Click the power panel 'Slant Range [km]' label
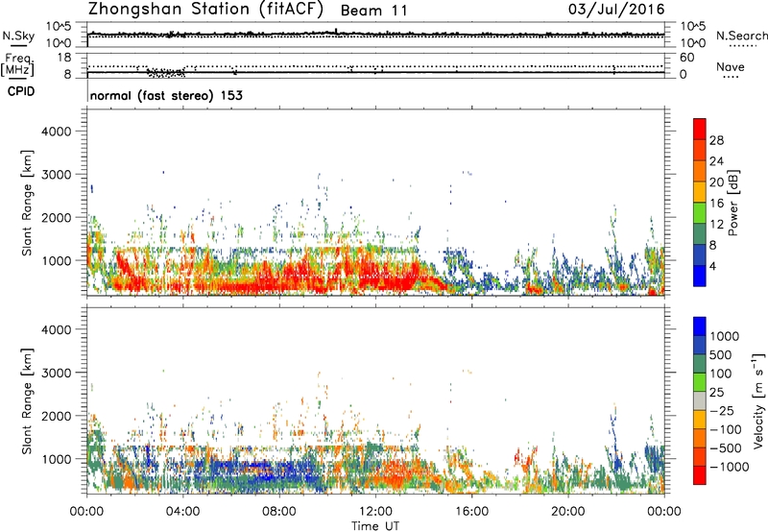This screenshot has height=532, width=768. click(27, 203)
